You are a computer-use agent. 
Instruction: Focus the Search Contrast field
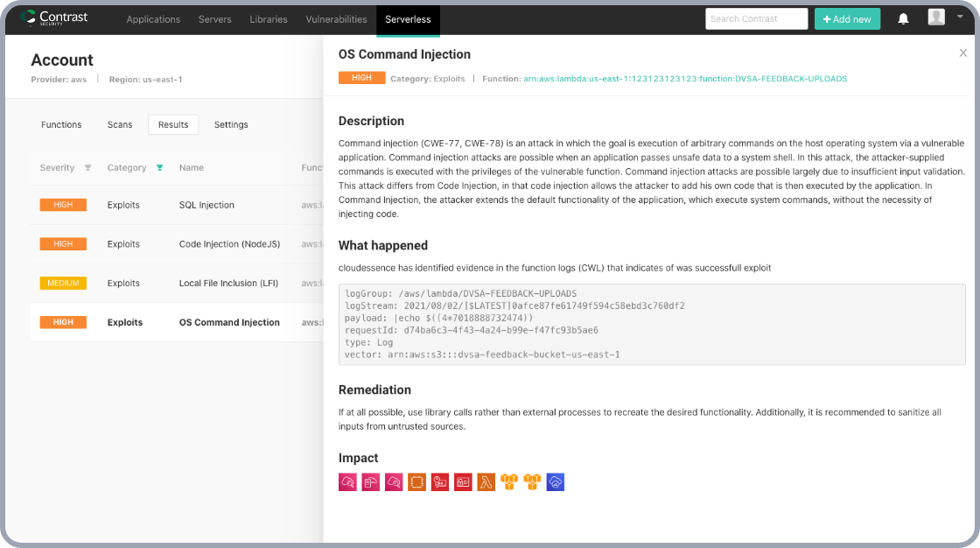[756, 19]
